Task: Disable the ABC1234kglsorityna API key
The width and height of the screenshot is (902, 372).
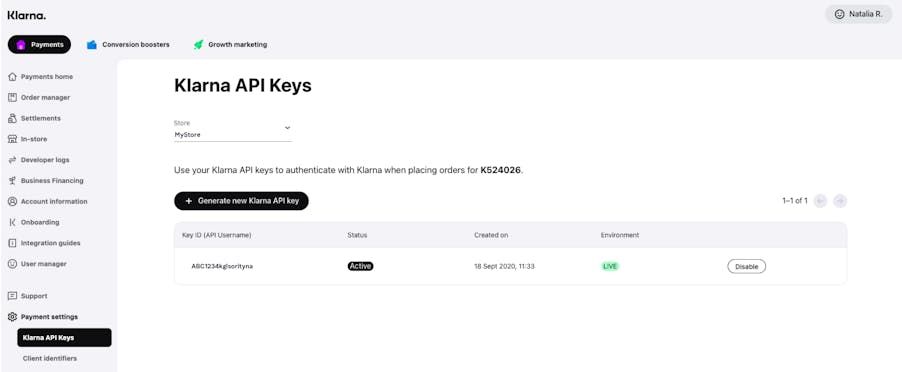Action: [x=747, y=266]
